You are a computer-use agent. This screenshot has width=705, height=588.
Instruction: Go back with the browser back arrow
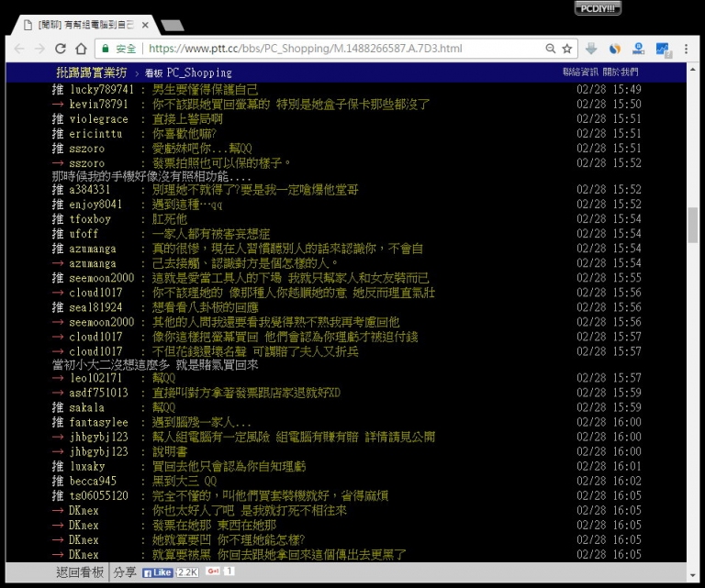[x=19, y=49]
